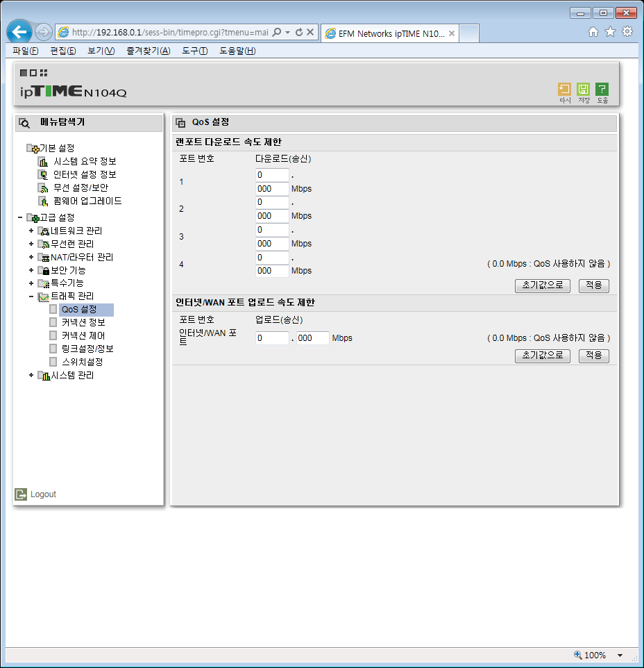
Task: Open the browser Tools gear icon
Action: click(x=627, y=31)
